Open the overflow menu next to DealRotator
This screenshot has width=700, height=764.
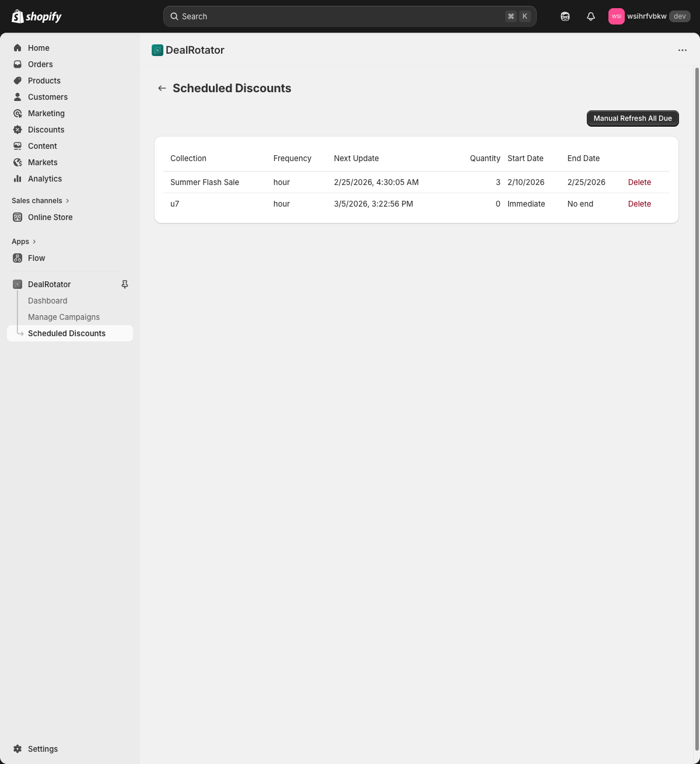(682, 50)
